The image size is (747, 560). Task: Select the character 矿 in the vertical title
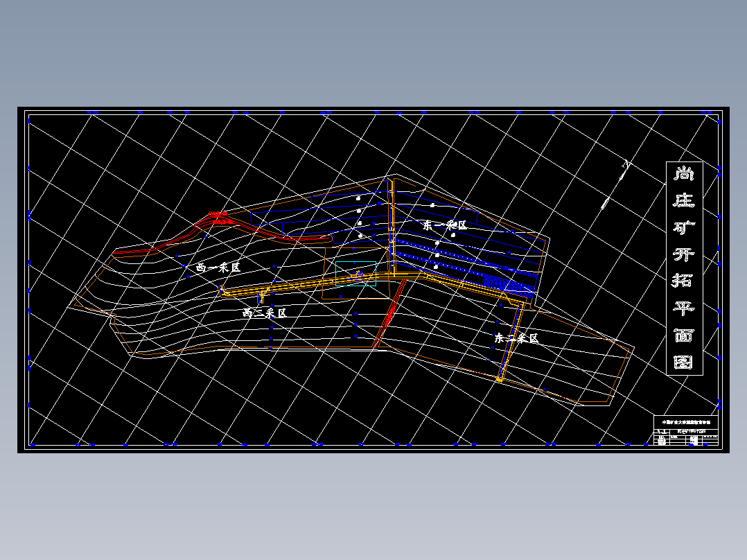pos(684,227)
